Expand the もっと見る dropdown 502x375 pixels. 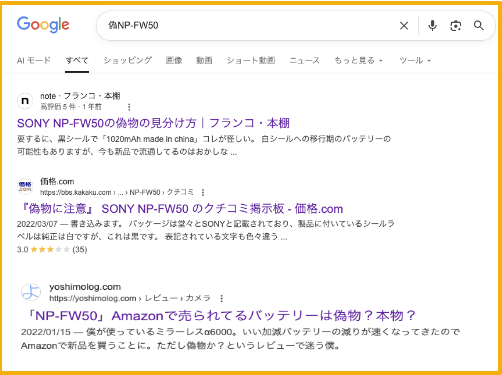coord(358,60)
